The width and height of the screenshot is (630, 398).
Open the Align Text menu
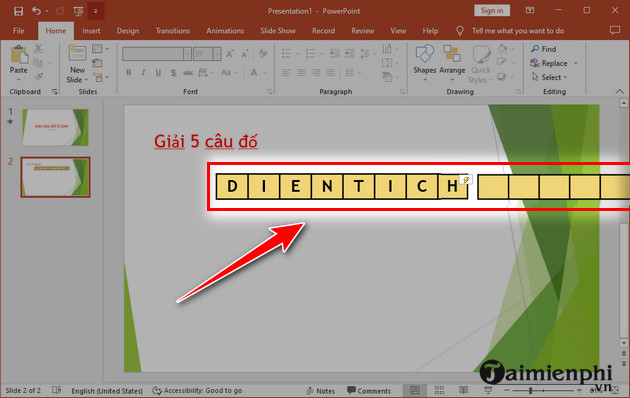click(x=389, y=63)
